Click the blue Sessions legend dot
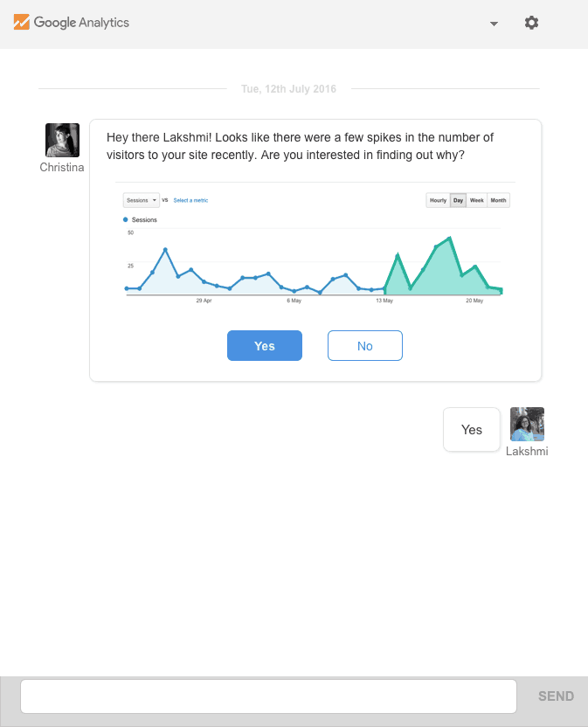 coord(123,220)
